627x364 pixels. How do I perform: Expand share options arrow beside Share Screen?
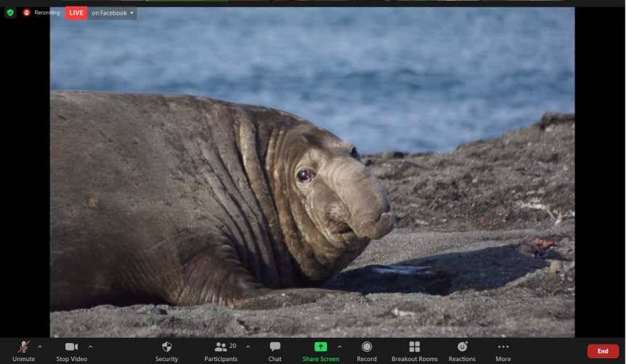point(339,347)
